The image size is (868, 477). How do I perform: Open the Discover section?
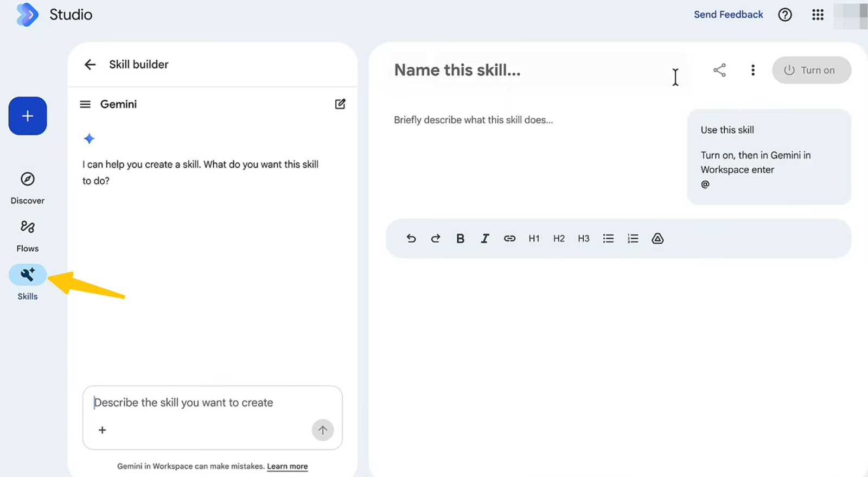tap(28, 188)
